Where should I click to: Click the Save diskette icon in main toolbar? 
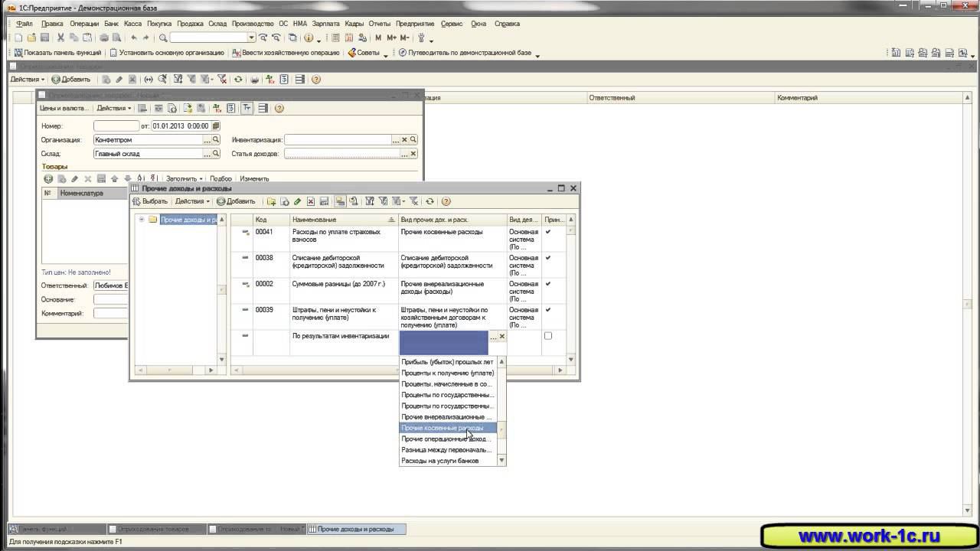(44, 37)
